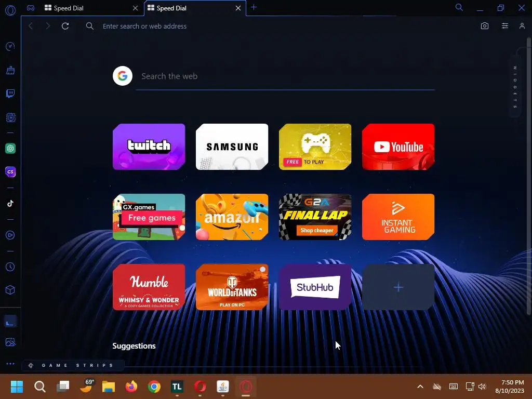Open sidebar three-dots more options

tap(10, 363)
